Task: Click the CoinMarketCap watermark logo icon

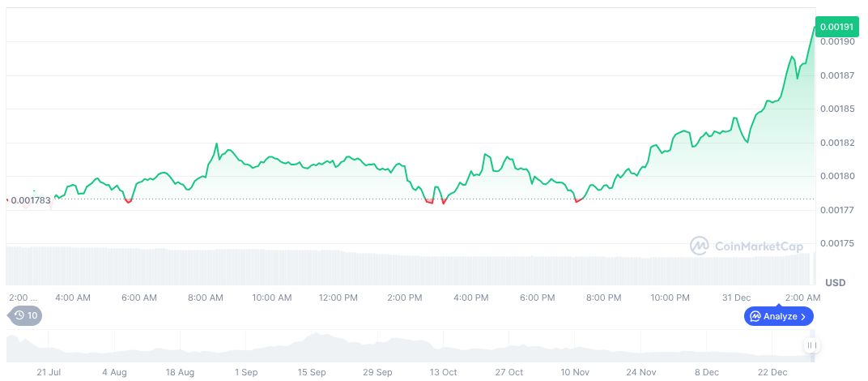Action: (x=700, y=245)
